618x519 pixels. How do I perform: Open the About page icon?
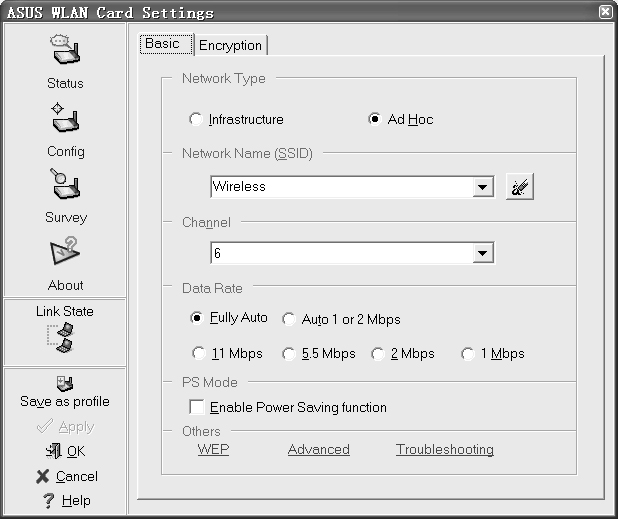[65, 254]
